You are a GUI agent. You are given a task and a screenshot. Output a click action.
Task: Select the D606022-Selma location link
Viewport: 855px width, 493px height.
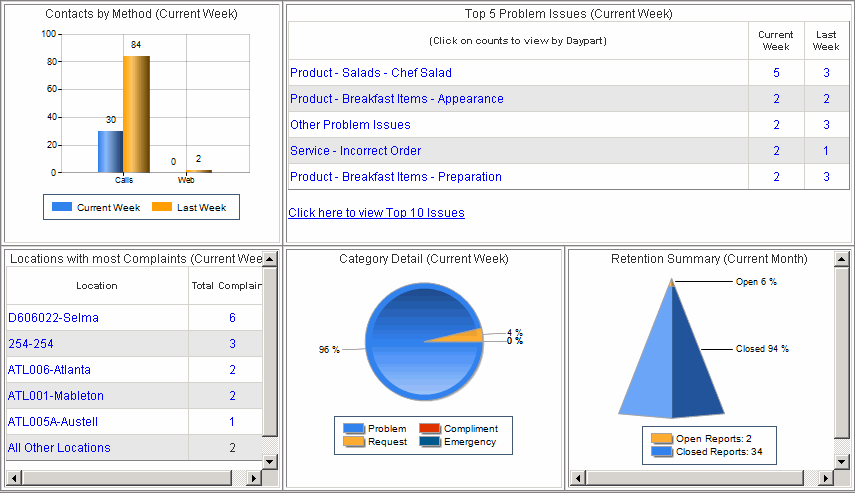coord(52,318)
